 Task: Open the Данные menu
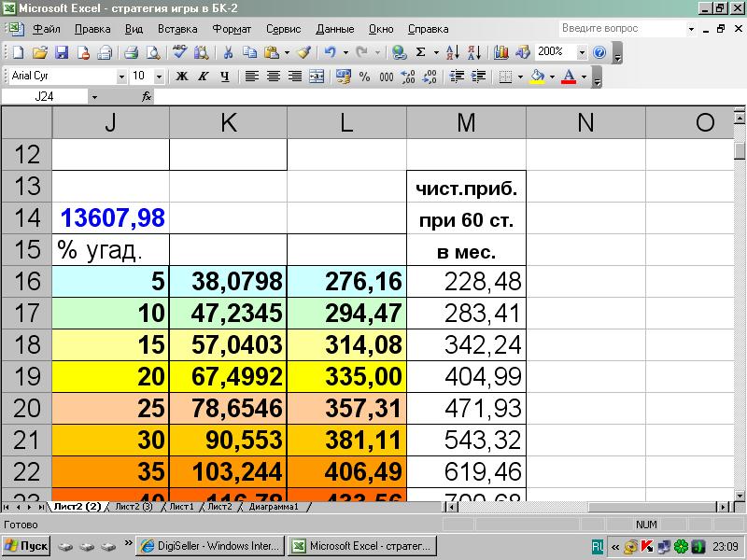point(335,29)
